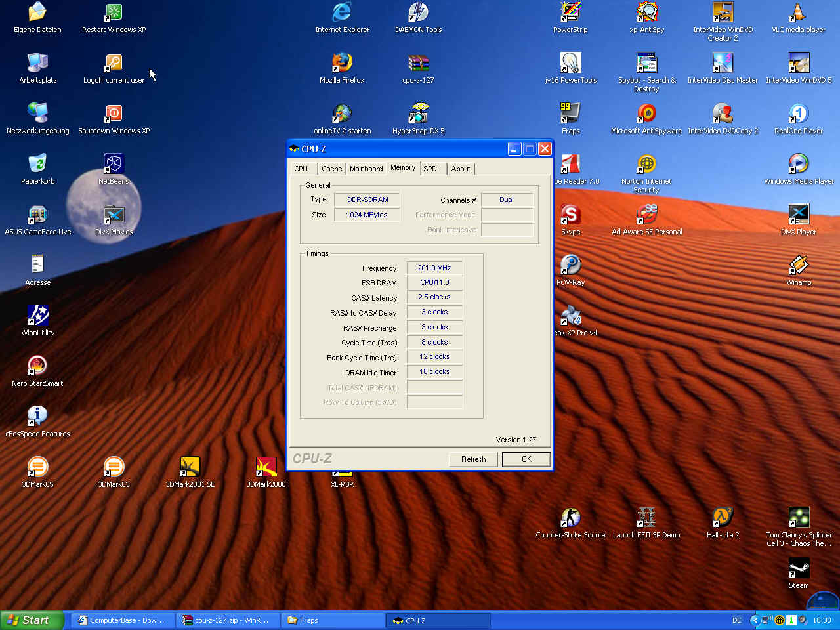Open the 3DMark05 shortcut
Image resolution: width=840 pixels, height=630 pixels.
tap(37, 472)
